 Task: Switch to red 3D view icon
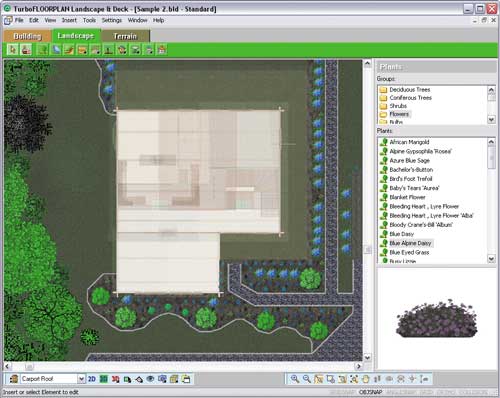pyautogui.click(x=115, y=379)
